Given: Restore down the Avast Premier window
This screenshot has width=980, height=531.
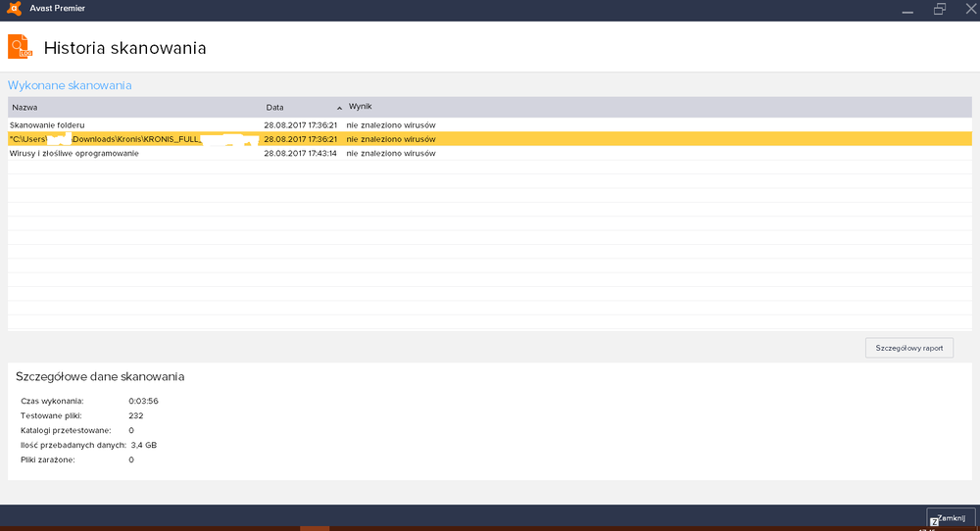Looking at the screenshot, I should pos(940,9).
